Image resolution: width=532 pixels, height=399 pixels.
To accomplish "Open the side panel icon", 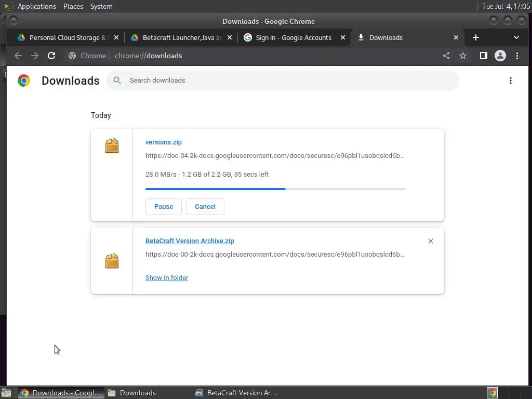I will [484, 56].
